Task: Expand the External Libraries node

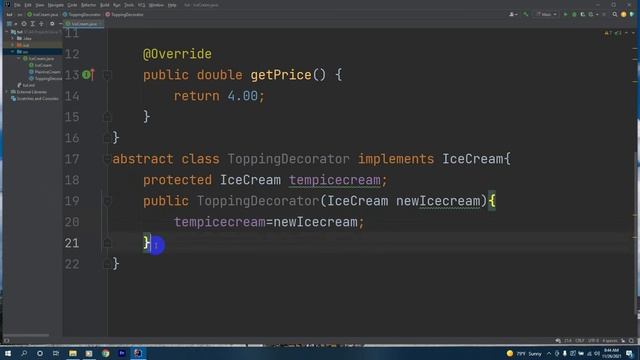Action: 7,92
